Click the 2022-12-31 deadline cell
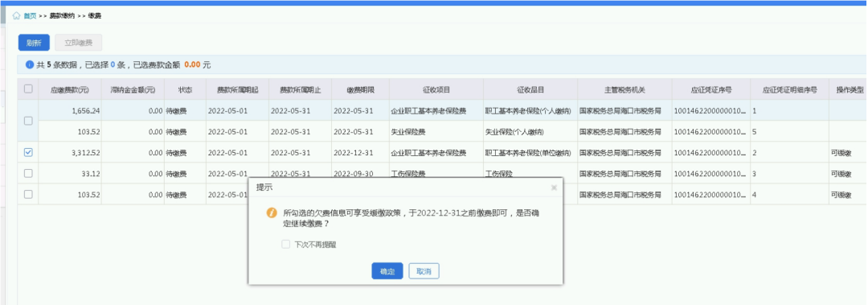868x305 pixels. (x=360, y=153)
